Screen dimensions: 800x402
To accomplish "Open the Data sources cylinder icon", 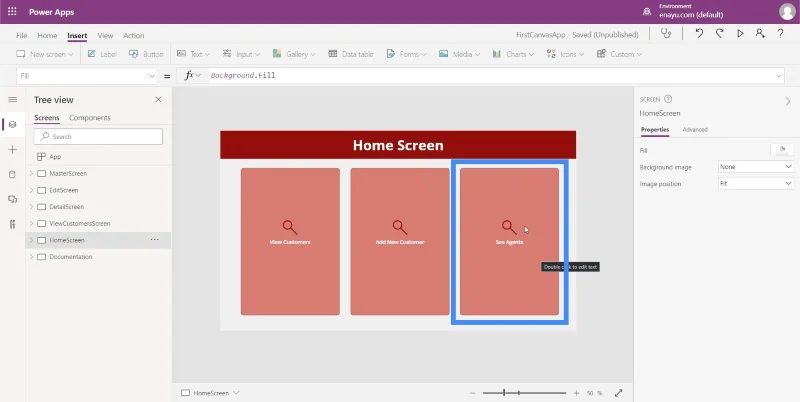I will (x=13, y=174).
